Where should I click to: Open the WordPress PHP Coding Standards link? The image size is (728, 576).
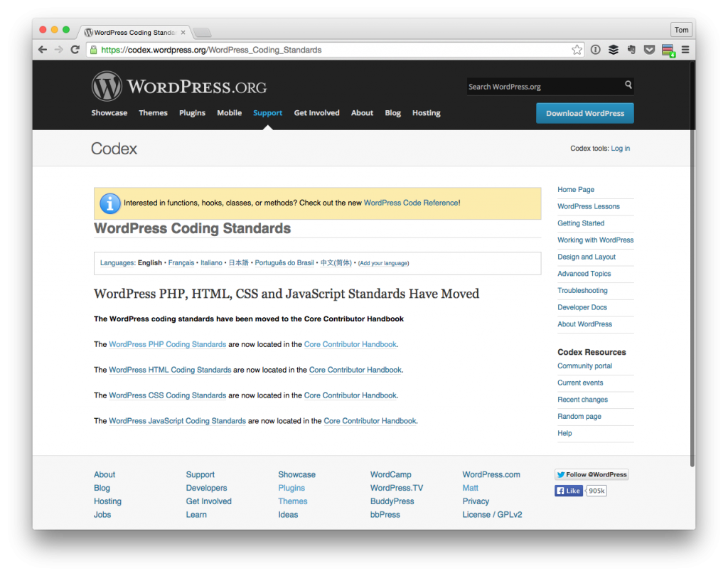tap(168, 344)
